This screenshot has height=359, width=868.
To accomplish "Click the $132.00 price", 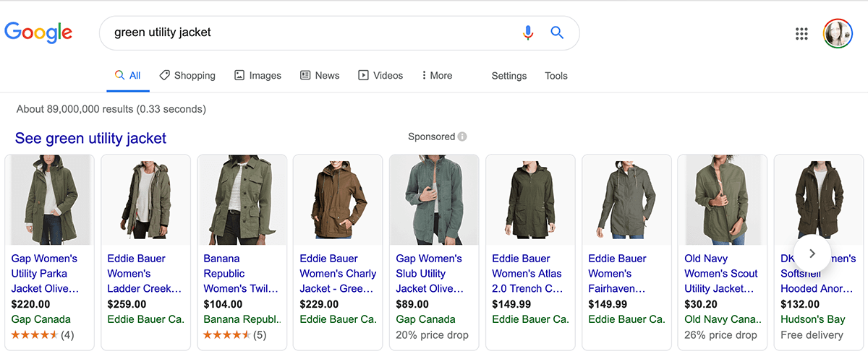I will tap(801, 304).
